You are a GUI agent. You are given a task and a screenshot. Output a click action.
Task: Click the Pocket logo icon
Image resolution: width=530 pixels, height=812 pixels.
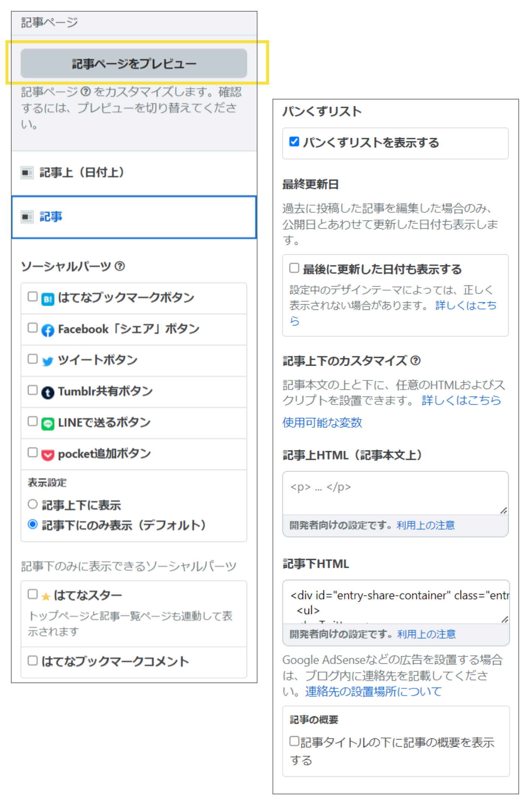tap(48, 455)
